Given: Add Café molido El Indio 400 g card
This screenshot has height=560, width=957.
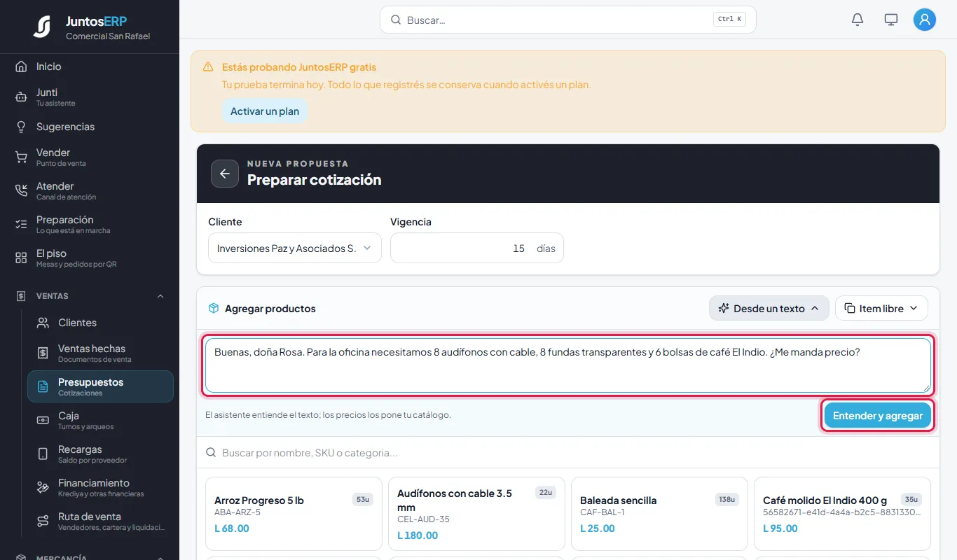Looking at the screenshot, I should point(842,514).
